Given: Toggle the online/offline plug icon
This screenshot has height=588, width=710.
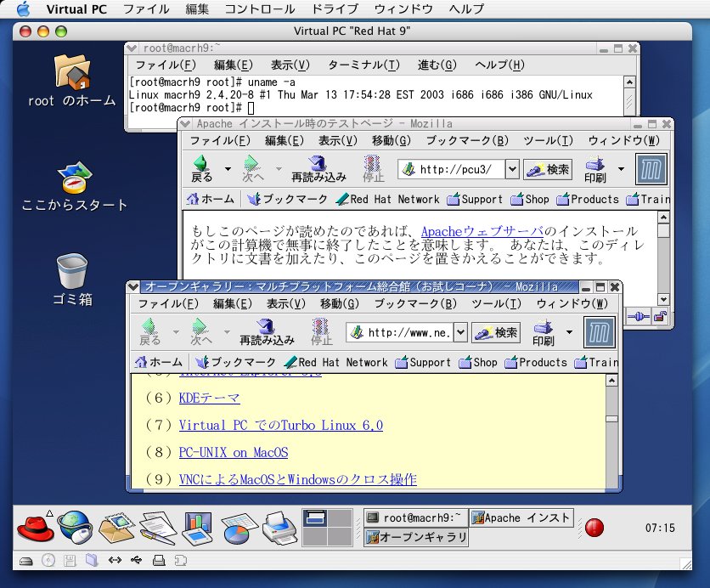Looking at the screenshot, I should point(638,317).
